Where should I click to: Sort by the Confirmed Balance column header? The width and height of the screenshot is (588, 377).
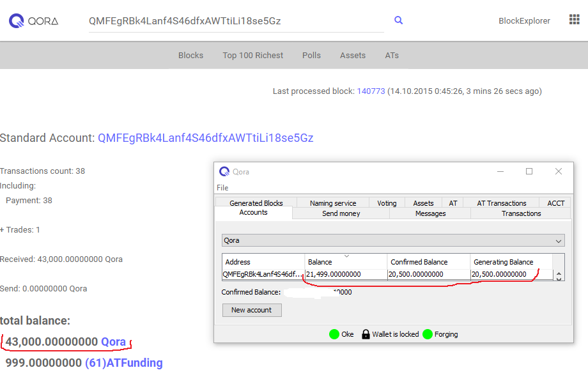point(429,261)
